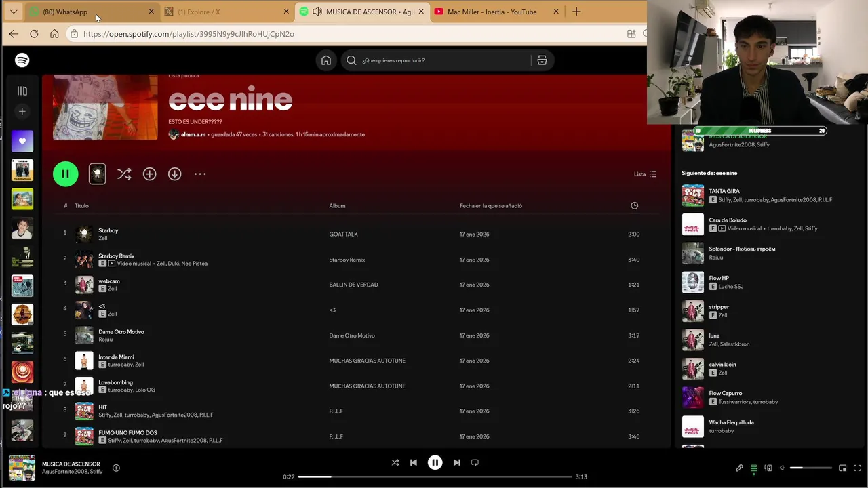Open Your Library sidebar icon
This screenshot has width=868, height=488.
pyautogui.click(x=22, y=91)
